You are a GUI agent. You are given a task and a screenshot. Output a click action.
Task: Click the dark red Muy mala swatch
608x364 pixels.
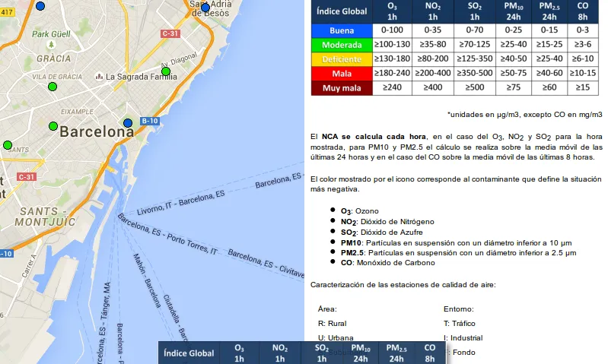pos(342,88)
